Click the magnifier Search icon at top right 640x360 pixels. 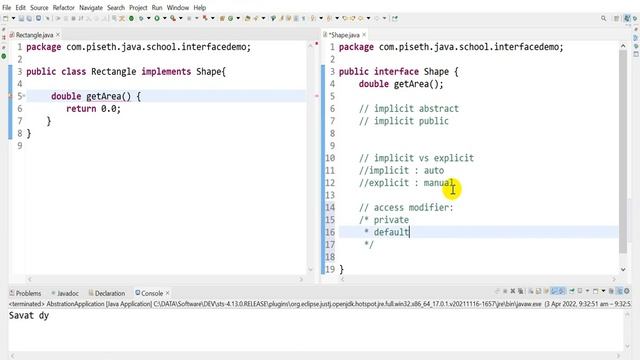pyautogui.click(x=604, y=18)
